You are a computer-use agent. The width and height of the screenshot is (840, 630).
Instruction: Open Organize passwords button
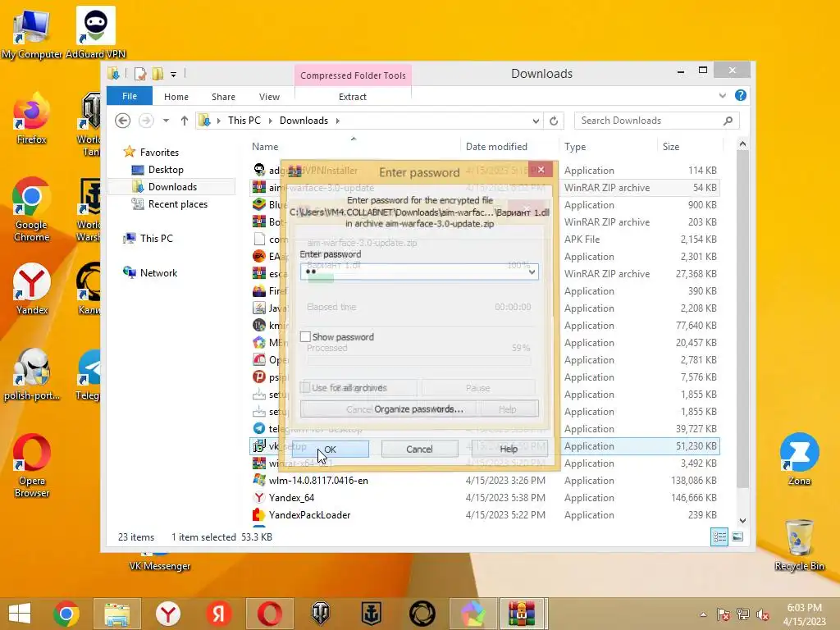tap(419, 409)
